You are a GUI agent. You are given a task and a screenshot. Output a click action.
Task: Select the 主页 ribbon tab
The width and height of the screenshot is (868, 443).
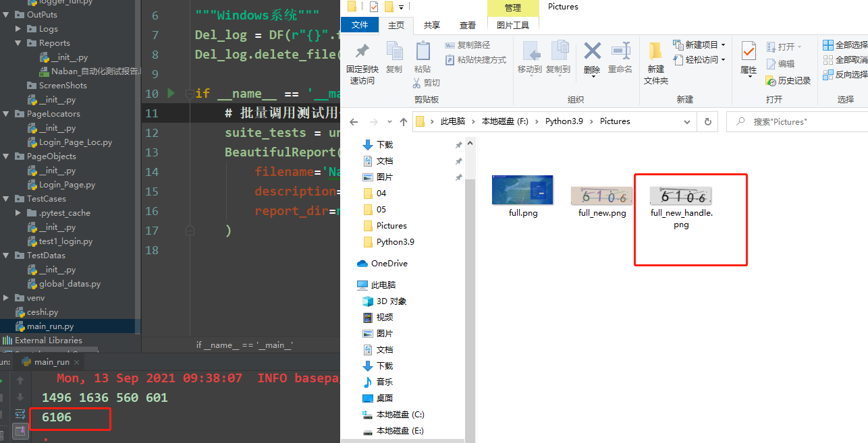point(396,25)
